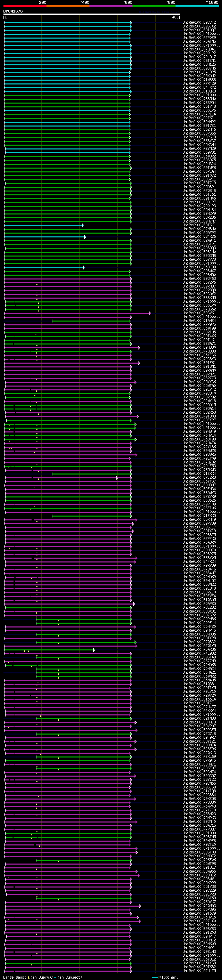Click the query end position 463
The image size is (222, 980).
pos(175,17)
